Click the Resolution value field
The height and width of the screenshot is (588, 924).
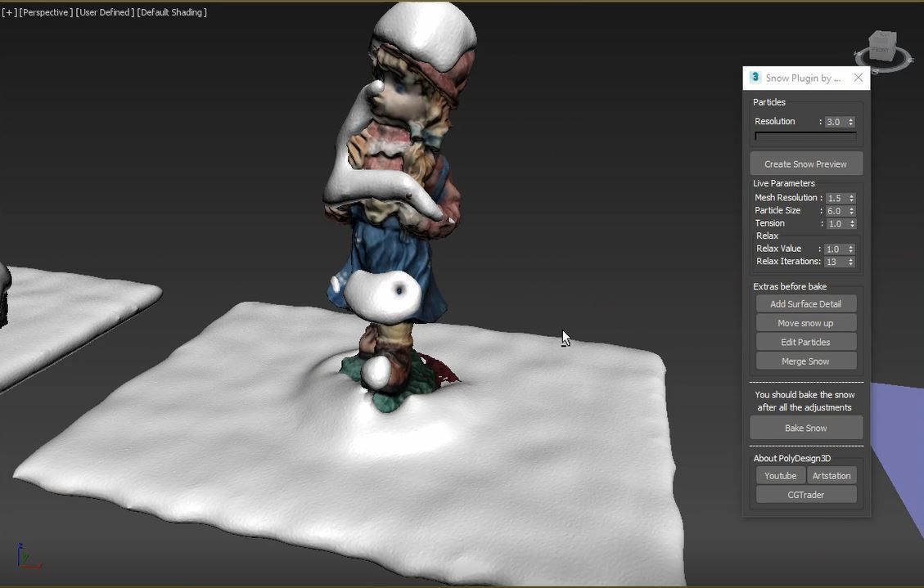click(836, 122)
